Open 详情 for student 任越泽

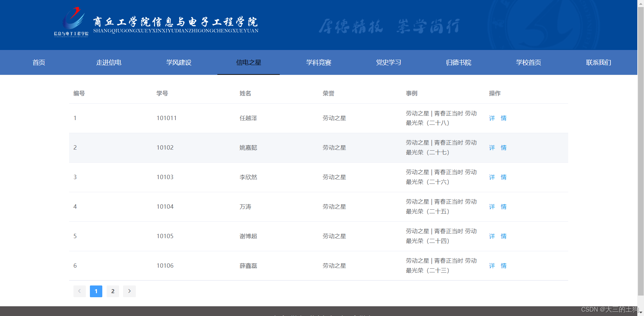(x=497, y=118)
